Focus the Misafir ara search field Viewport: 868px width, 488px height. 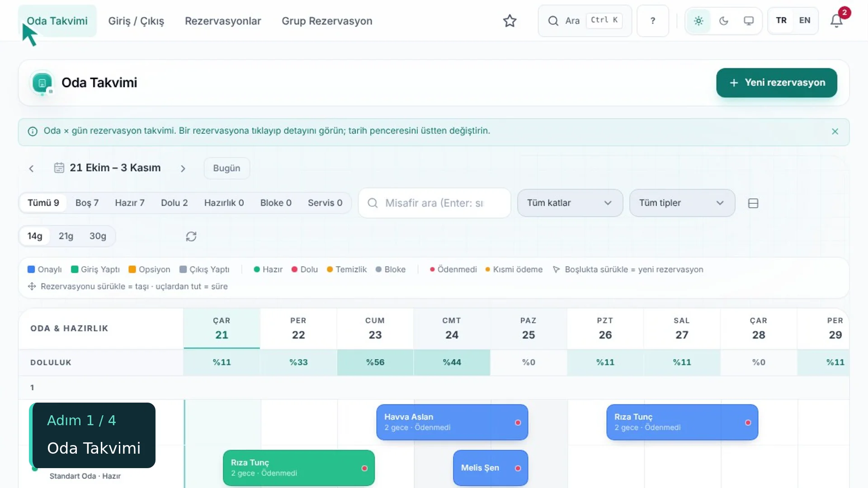[434, 203]
